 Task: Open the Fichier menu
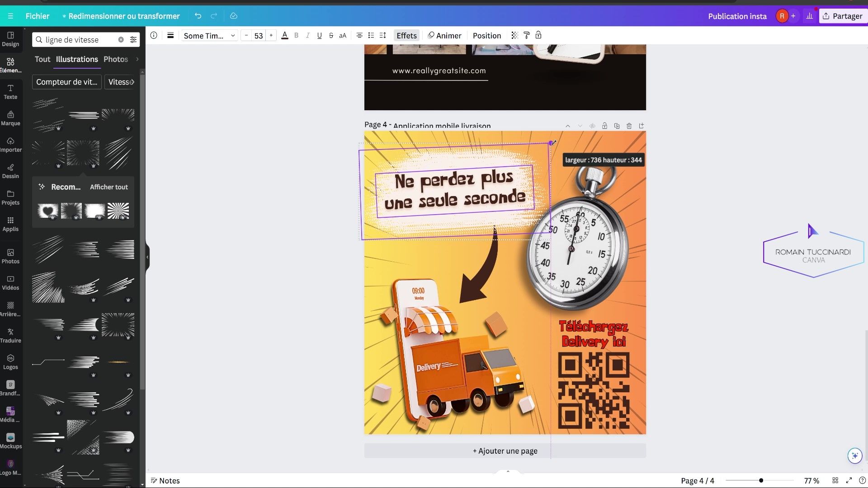(x=37, y=16)
